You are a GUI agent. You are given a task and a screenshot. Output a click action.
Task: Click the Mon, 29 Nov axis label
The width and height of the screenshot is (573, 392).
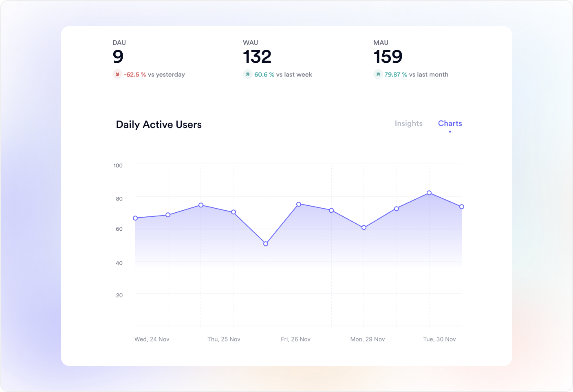click(368, 339)
